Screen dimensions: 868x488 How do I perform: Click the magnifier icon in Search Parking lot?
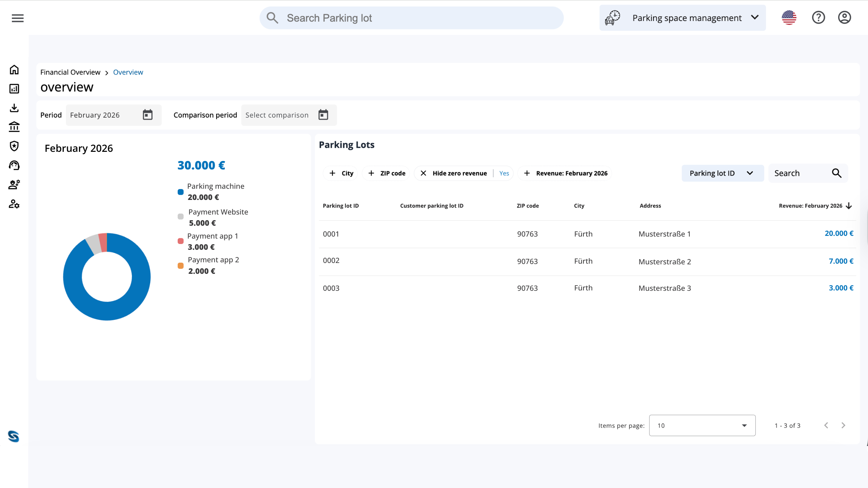(272, 18)
